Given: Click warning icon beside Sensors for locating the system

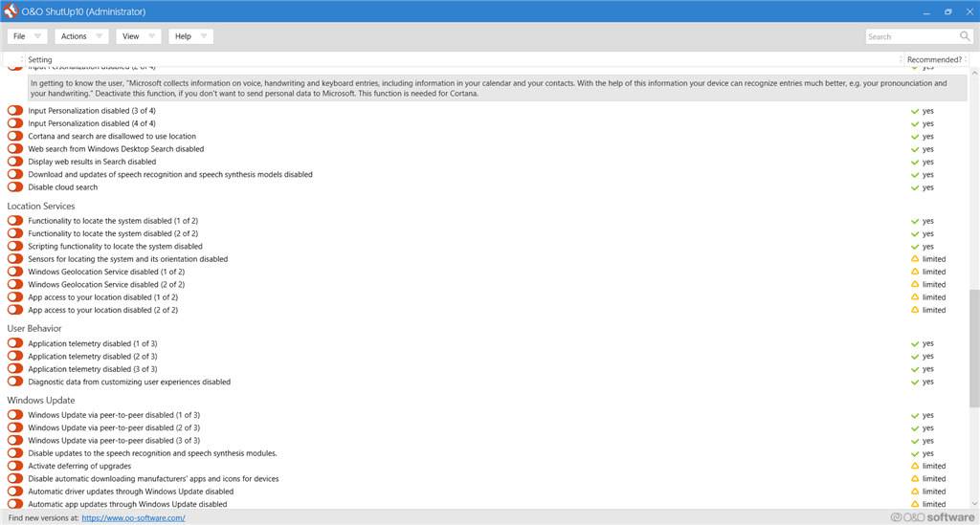Looking at the screenshot, I should click(x=915, y=258).
